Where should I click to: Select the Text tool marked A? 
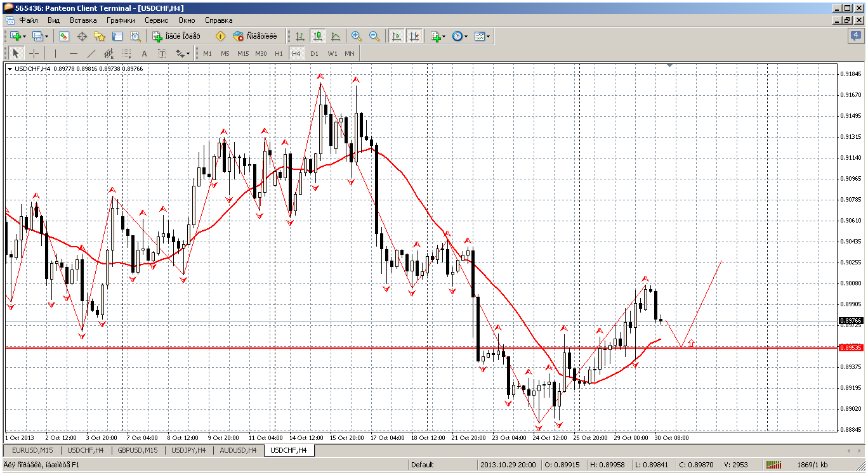[x=144, y=53]
